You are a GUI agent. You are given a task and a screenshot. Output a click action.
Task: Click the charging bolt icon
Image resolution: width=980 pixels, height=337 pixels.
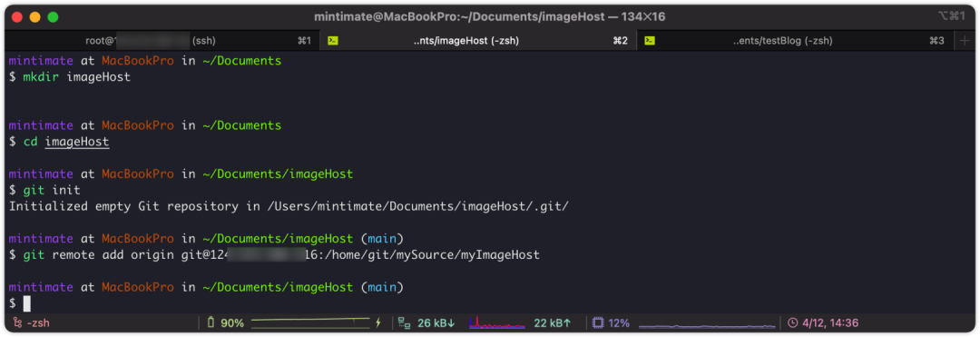[x=377, y=323]
